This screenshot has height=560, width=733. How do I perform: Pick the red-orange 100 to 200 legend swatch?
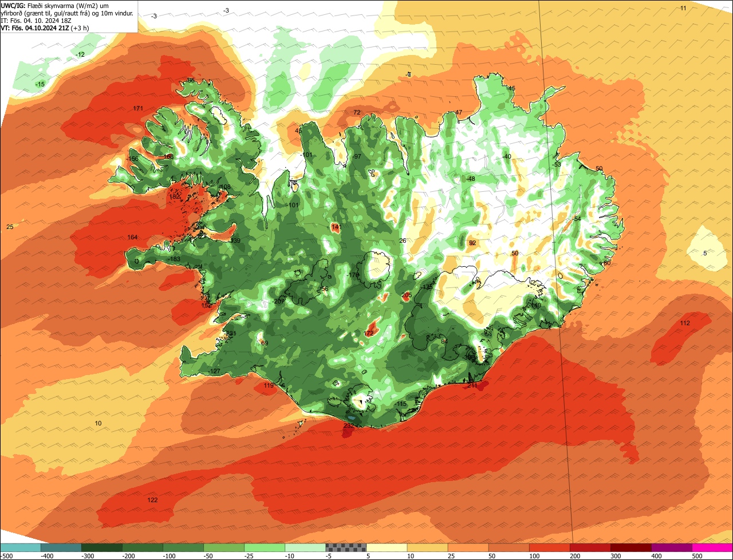point(549,547)
